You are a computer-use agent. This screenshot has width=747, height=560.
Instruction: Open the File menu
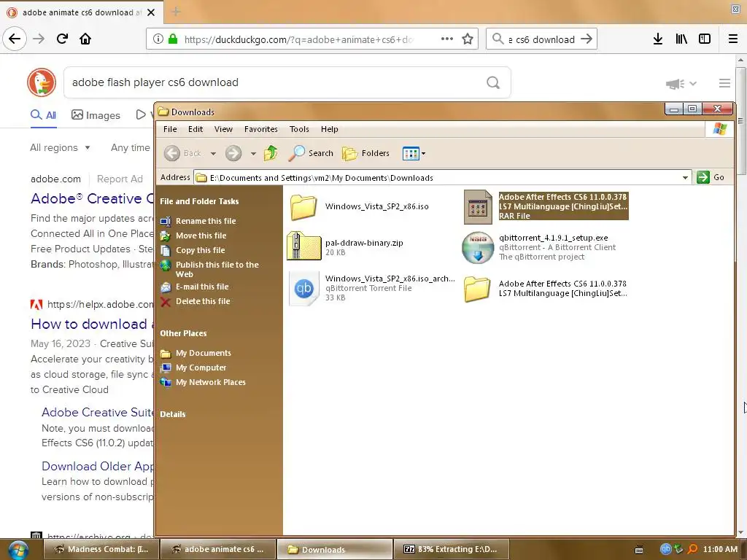[x=170, y=129]
